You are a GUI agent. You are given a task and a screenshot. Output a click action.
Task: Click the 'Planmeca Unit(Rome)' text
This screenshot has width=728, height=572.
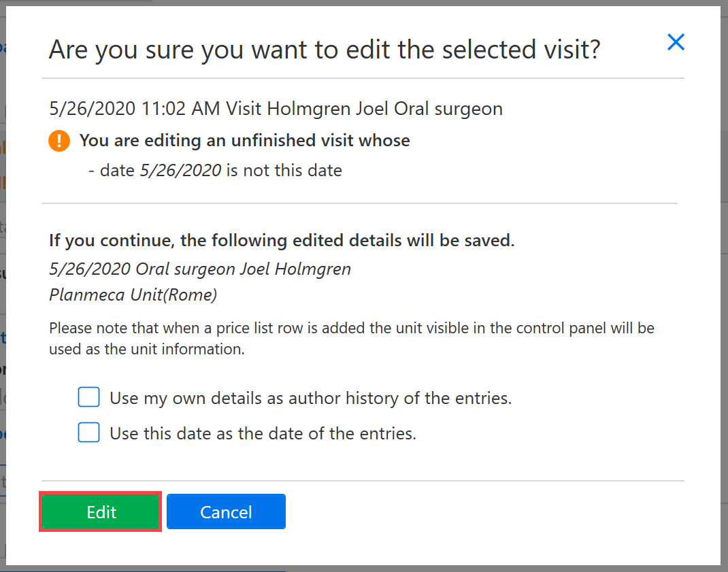tap(133, 295)
